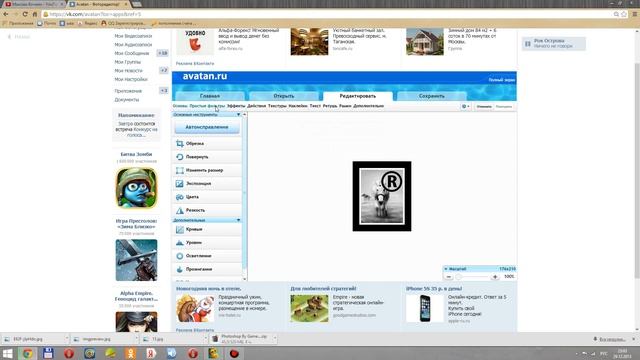Open the Резкость sharpness tool icon
This screenshot has width=640, height=360.
coord(180,210)
